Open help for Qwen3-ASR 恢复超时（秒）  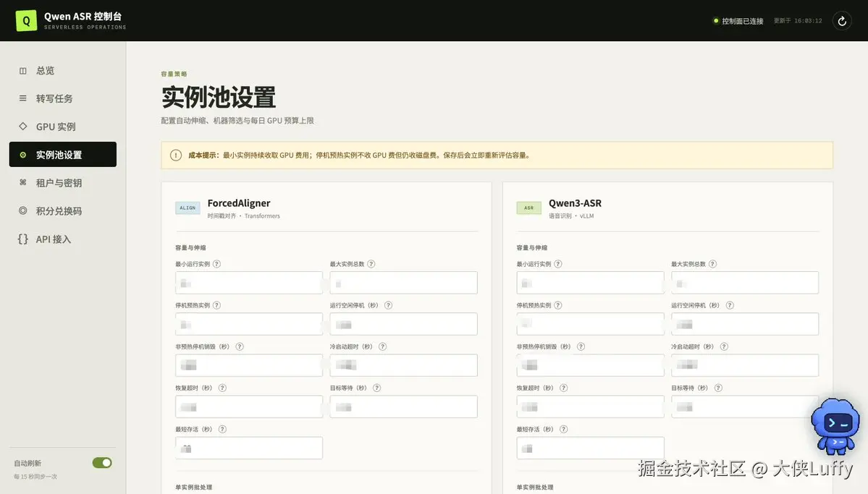point(563,388)
